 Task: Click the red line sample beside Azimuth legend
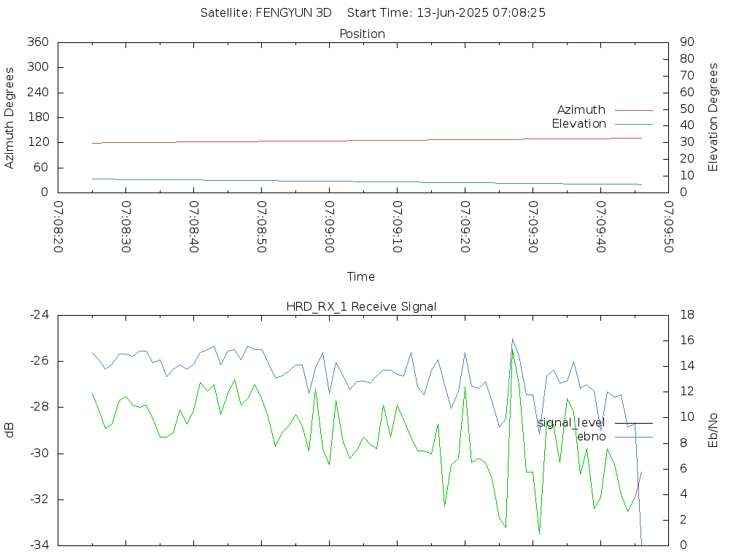[634, 110]
